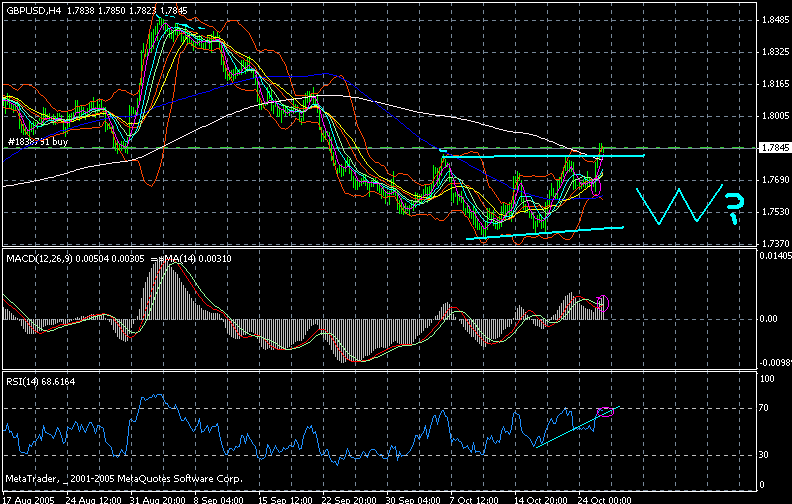Click the cyan W pattern drawing
This screenshot has width=792, height=504.
(674, 205)
